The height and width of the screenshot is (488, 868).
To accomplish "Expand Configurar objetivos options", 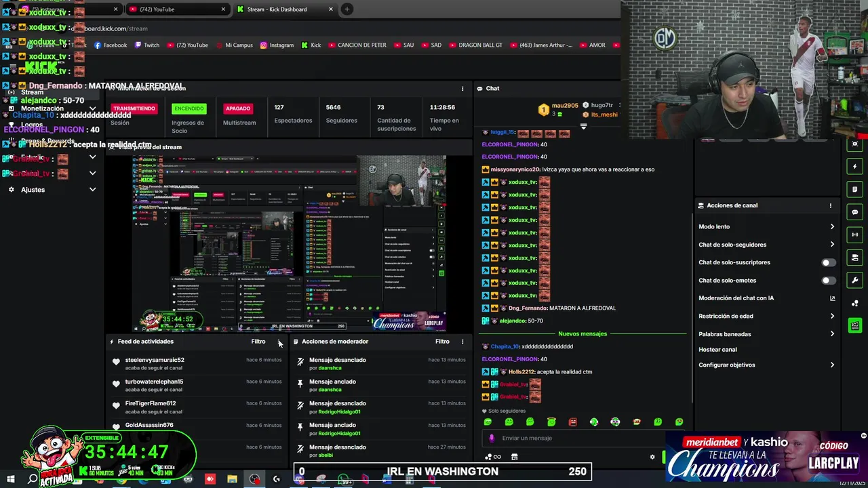I will pyautogui.click(x=832, y=365).
